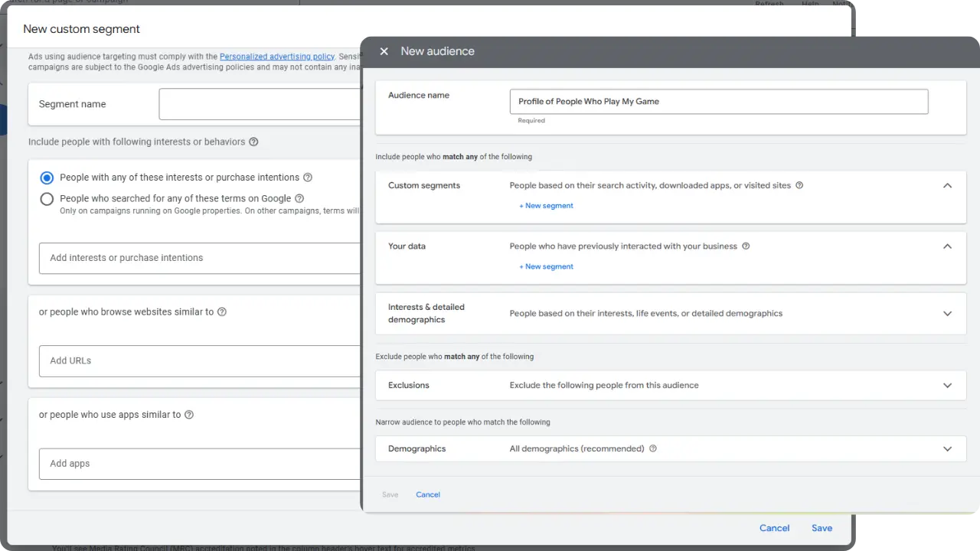Select interests or purchase intentions radio button
980x551 pixels.
[47, 178]
